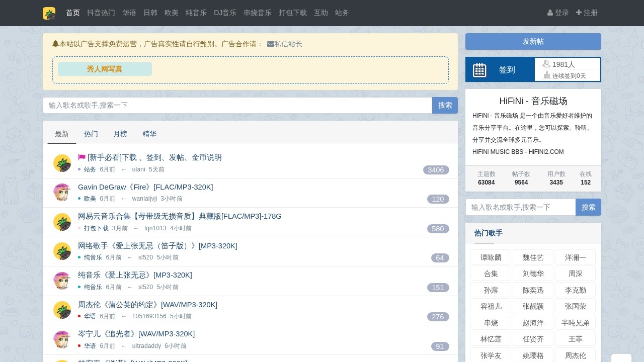Open avatar of 周杰伦 蒲公英的约定 post
This screenshot has width=644, height=362.
coord(62,310)
